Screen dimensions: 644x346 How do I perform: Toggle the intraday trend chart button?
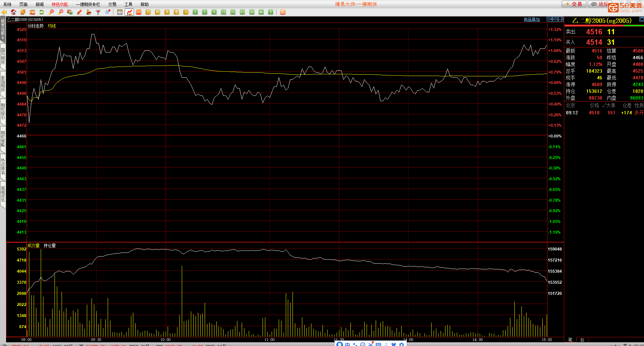[129, 12]
